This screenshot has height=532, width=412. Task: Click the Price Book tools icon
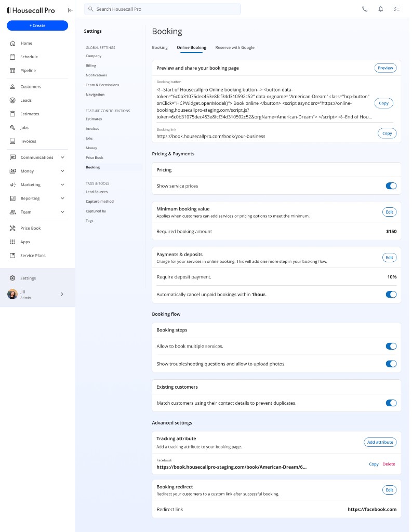pyautogui.click(x=12, y=228)
